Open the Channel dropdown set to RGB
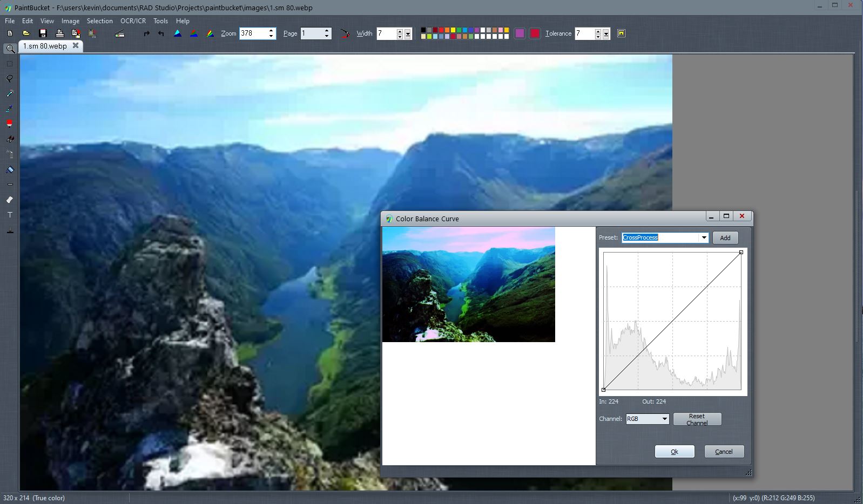This screenshot has height=504, width=863. (x=664, y=419)
